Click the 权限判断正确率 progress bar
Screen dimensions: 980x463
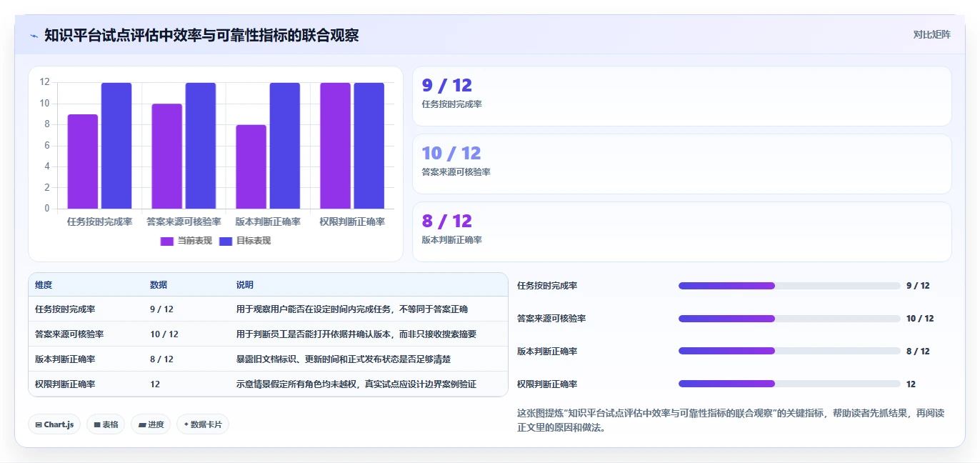pos(789,384)
